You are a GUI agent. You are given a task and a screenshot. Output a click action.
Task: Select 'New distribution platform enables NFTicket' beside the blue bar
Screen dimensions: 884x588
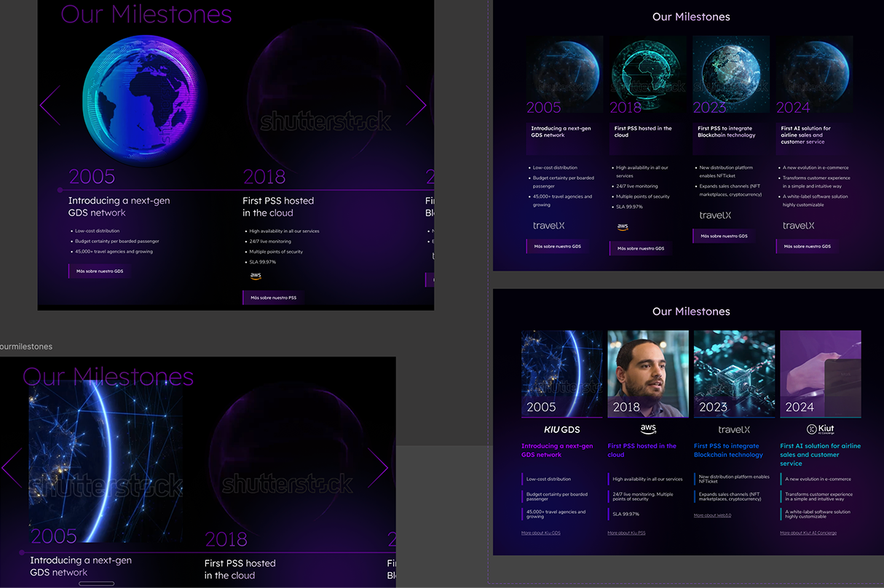pyautogui.click(x=734, y=479)
